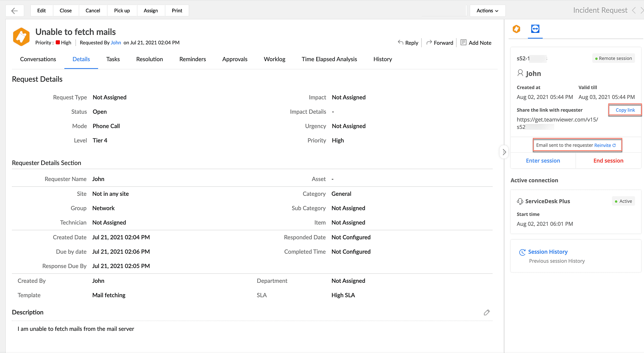Click the Forward arrow icon
The height and width of the screenshot is (353, 644).
point(429,43)
